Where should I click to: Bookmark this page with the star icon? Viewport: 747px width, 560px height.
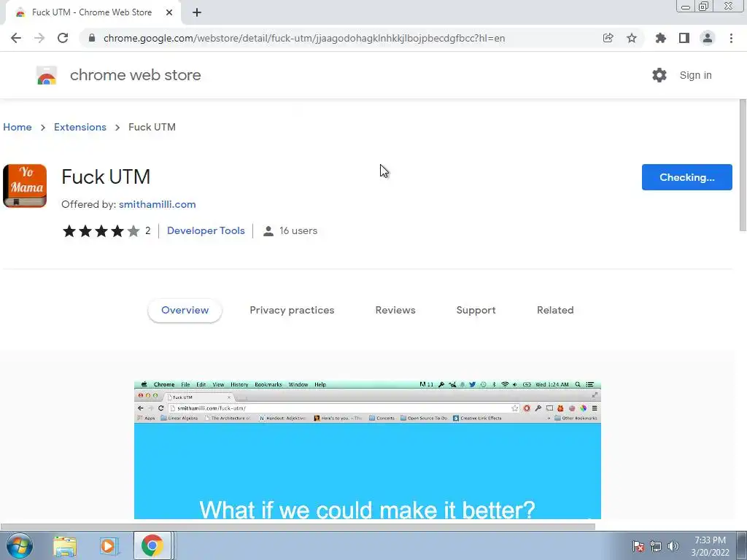pos(632,38)
